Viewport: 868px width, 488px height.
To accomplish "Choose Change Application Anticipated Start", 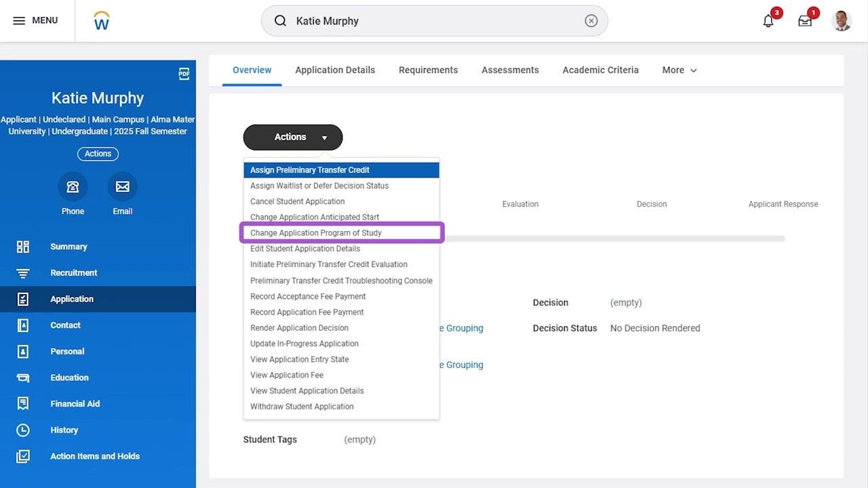I will pyautogui.click(x=342, y=217).
